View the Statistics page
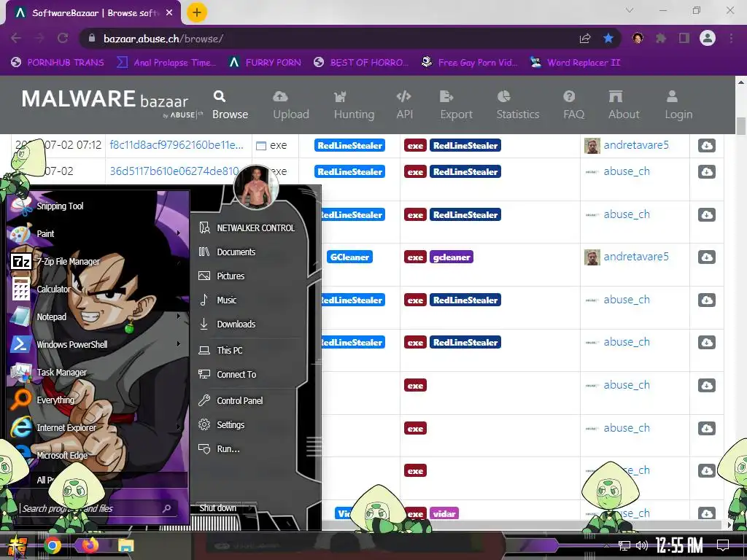This screenshot has height=560, width=747. 517,105
